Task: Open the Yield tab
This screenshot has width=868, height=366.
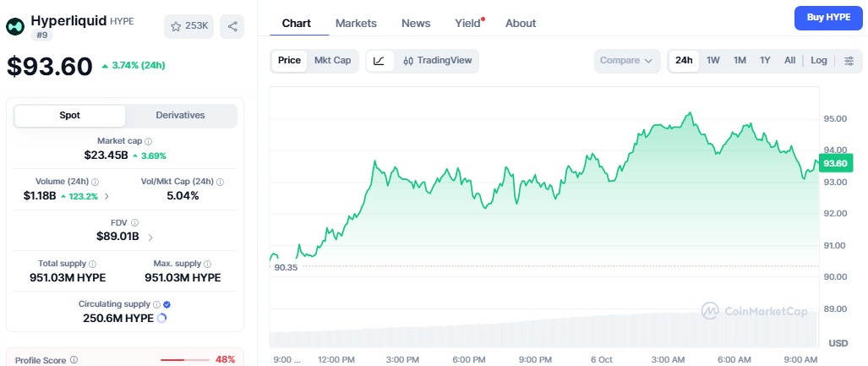Action: click(x=467, y=24)
